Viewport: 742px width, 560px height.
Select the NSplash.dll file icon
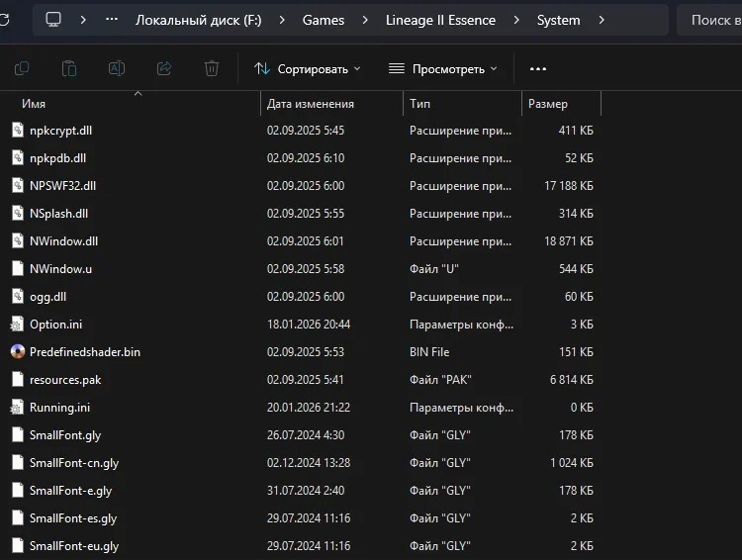coord(18,213)
